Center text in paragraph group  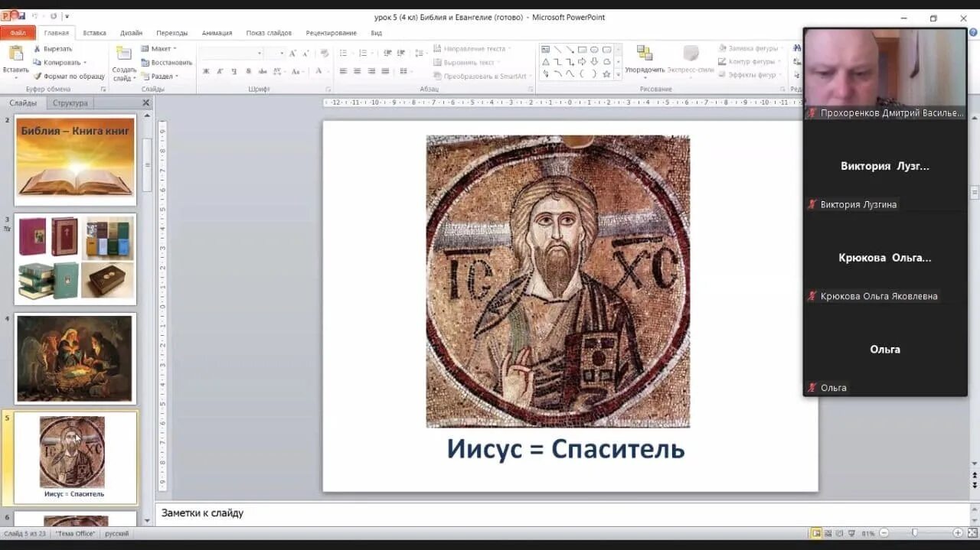[358, 71]
